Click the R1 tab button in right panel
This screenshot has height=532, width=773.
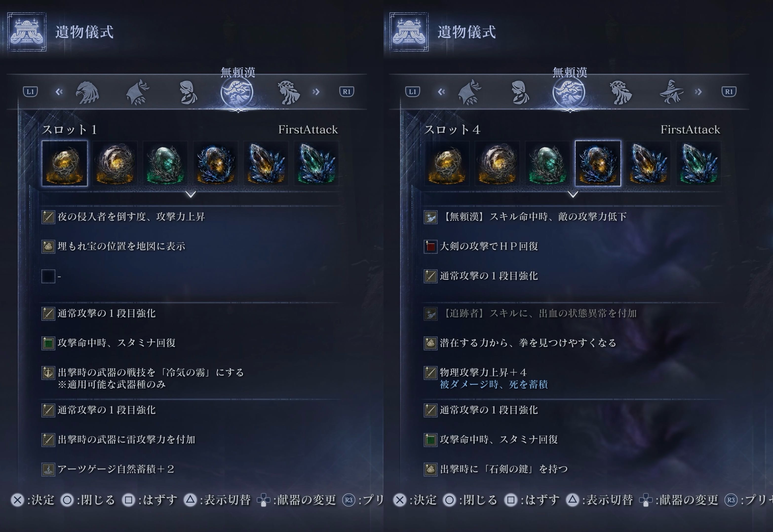coord(729,92)
